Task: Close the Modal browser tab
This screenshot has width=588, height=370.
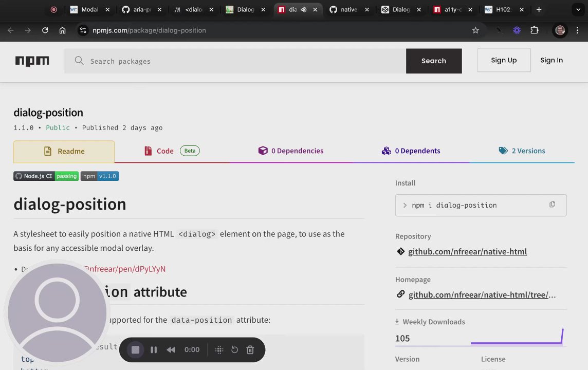Action: 107,10
